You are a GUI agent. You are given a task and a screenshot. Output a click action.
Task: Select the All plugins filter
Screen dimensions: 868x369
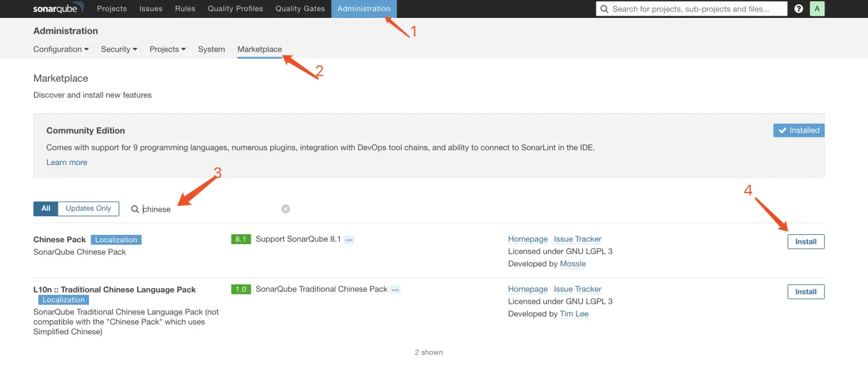click(46, 208)
